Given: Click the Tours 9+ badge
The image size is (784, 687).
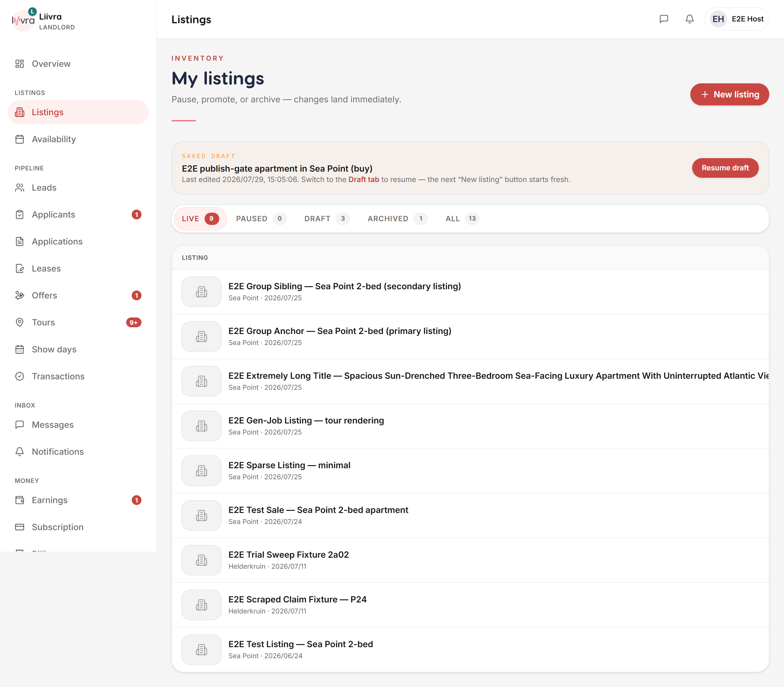Looking at the screenshot, I should 134,322.
